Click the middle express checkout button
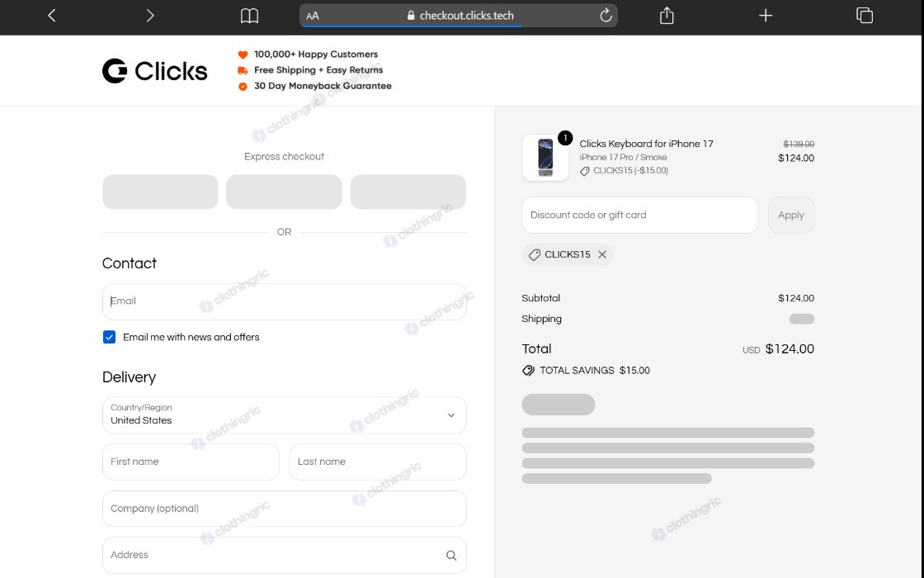The image size is (924, 578). [284, 192]
